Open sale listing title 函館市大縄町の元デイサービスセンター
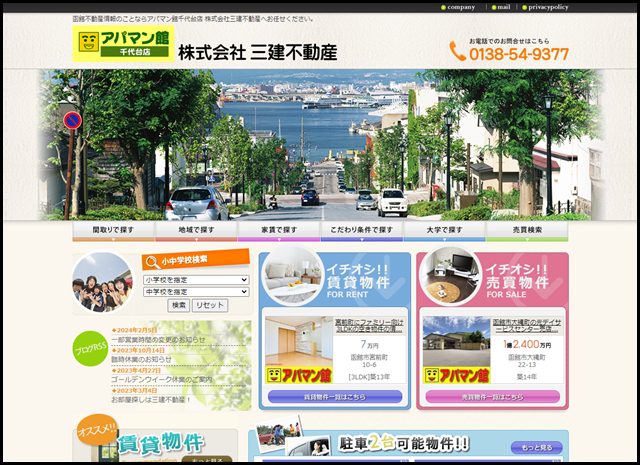The width and height of the screenshot is (640, 465). pyautogui.click(x=527, y=326)
